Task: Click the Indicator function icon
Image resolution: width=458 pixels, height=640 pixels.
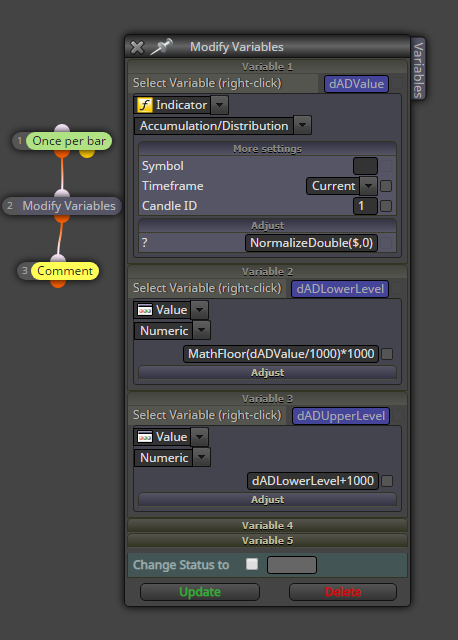Action: click(x=145, y=105)
